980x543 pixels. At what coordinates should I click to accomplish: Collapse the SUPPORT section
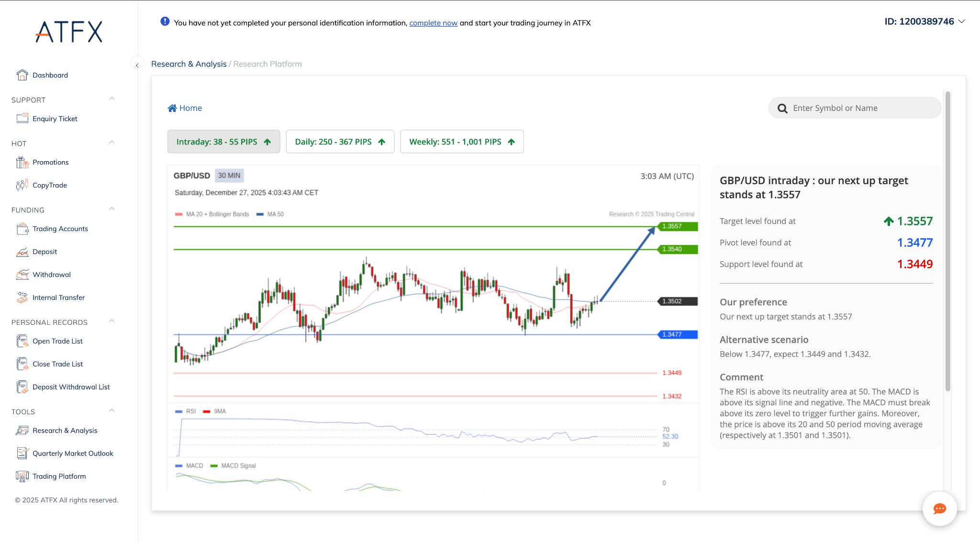click(111, 99)
